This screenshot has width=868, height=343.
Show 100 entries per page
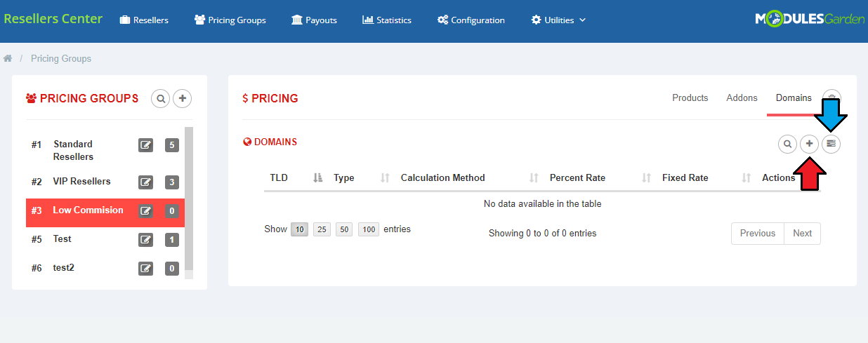coord(369,229)
